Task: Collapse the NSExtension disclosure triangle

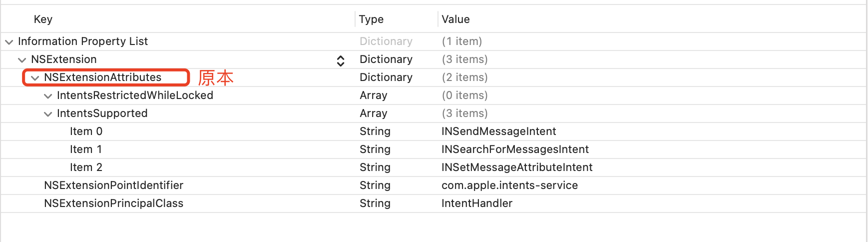Action: pyautogui.click(x=22, y=60)
